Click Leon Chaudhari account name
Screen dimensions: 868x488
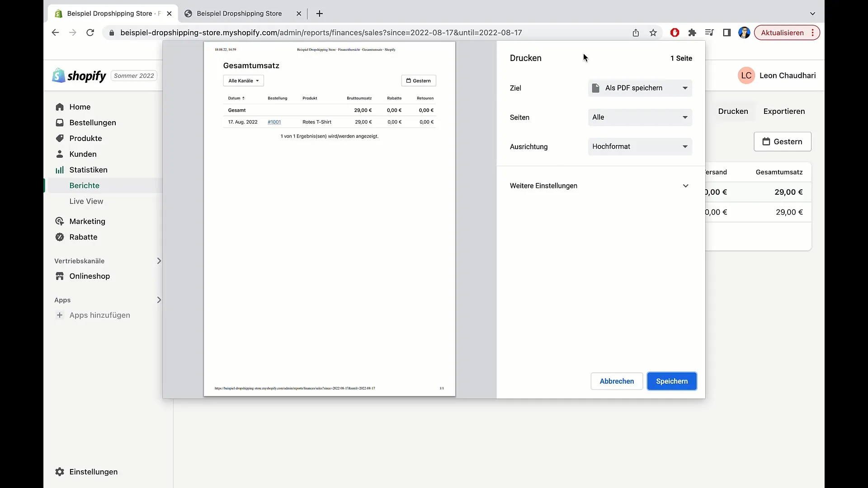(x=788, y=75)
